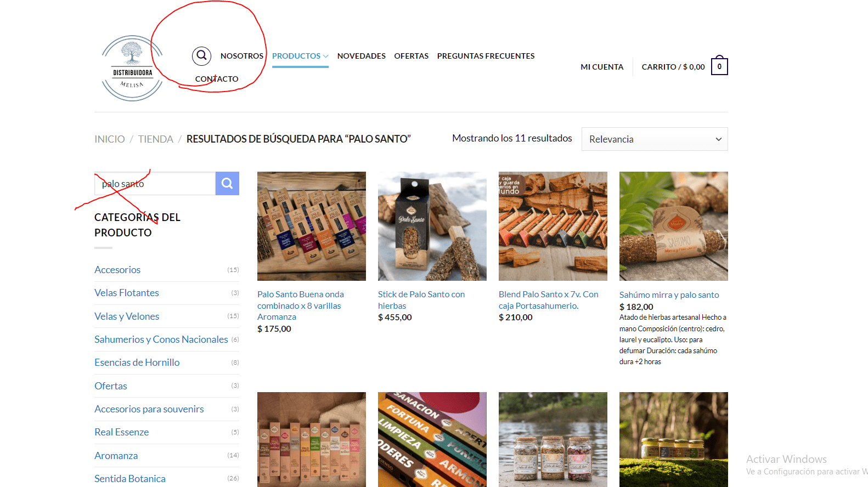Open Sahúmo mirra y palo santo image
Image resolution: width=868 pixels, height=487 pixels.
(x=674, y=226)
